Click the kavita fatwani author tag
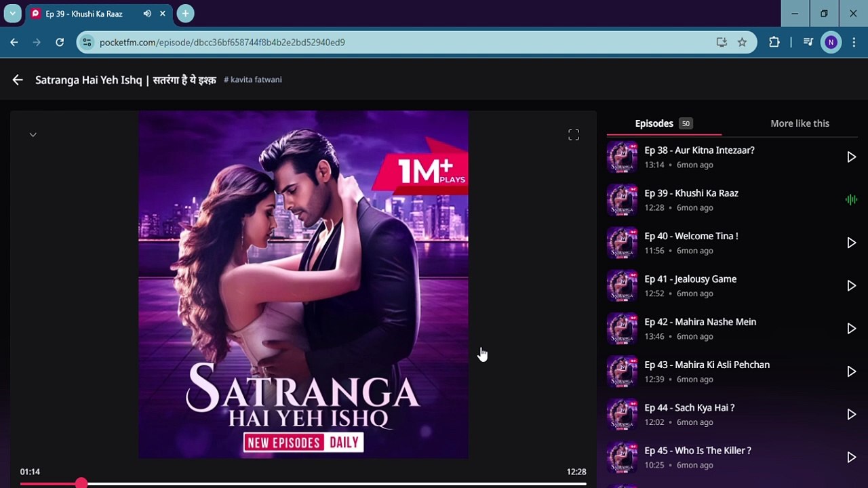 point(253,80)
